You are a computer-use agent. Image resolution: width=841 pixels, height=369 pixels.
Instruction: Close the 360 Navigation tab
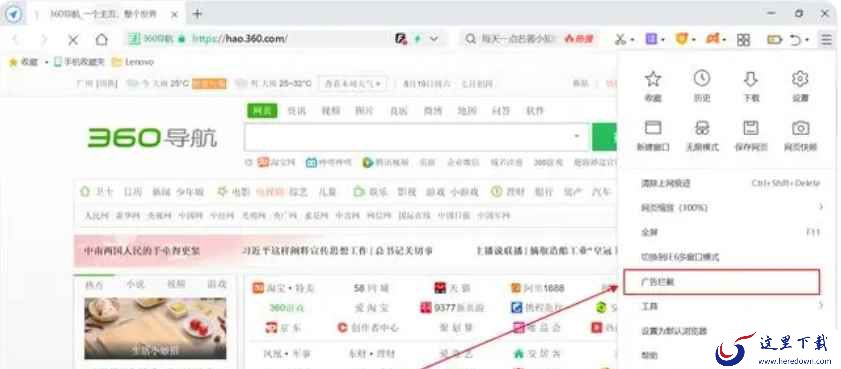pyautogui.click(x=174, y=15)
